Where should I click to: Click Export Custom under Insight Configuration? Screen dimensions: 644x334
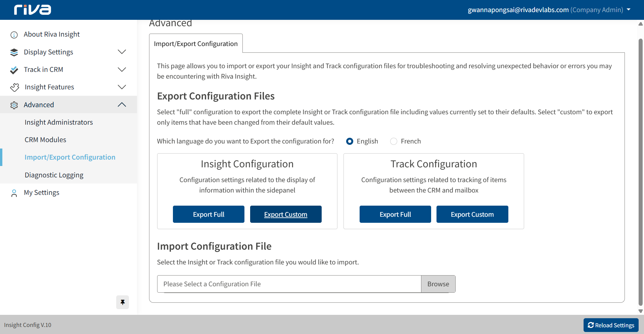(x=286, y=214)
